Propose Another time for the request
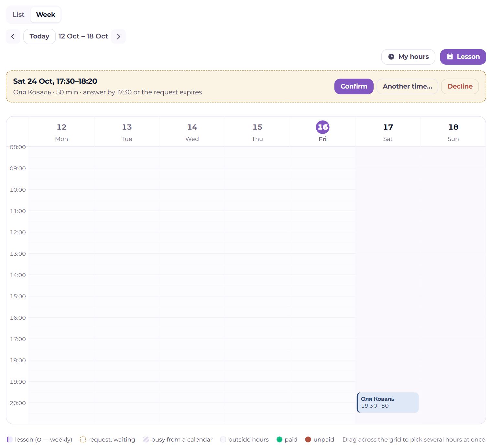492x448 pixels. tap(407, 87)
